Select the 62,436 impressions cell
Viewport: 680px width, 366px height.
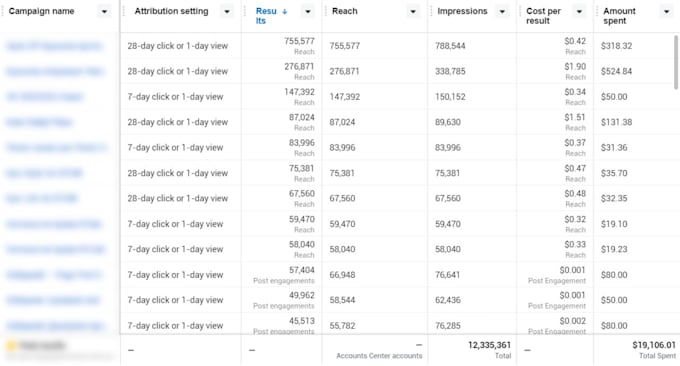(x=448, y=300)
